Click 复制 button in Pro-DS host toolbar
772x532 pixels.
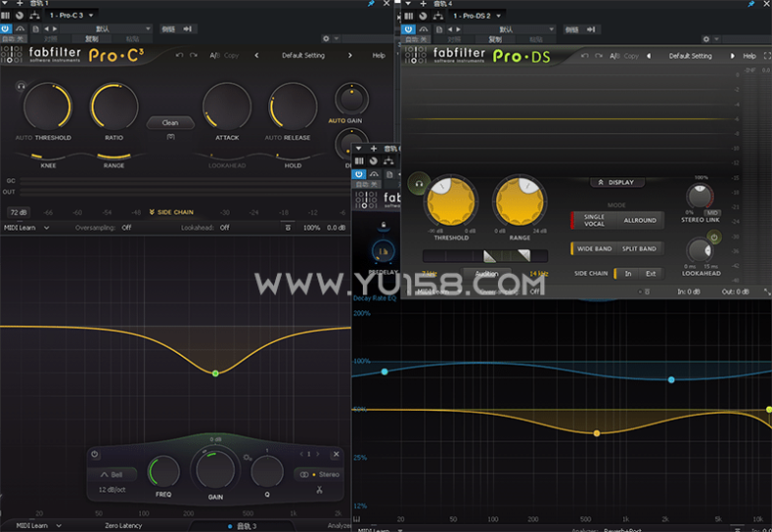point(495,38)
